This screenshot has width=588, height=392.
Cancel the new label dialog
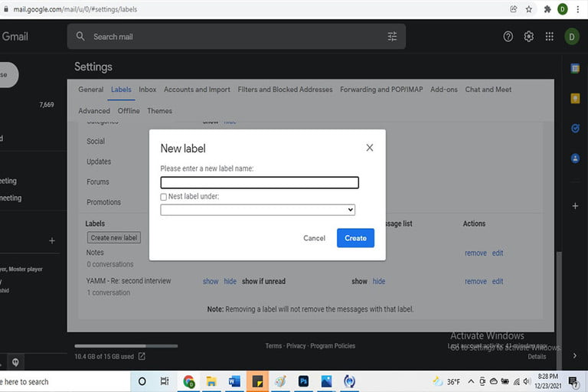[x=314, y=238]
